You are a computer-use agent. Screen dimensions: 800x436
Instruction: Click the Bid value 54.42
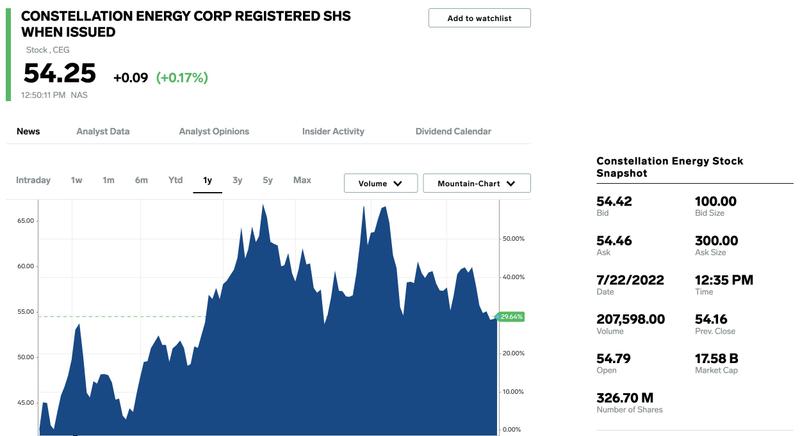(614, 201)
